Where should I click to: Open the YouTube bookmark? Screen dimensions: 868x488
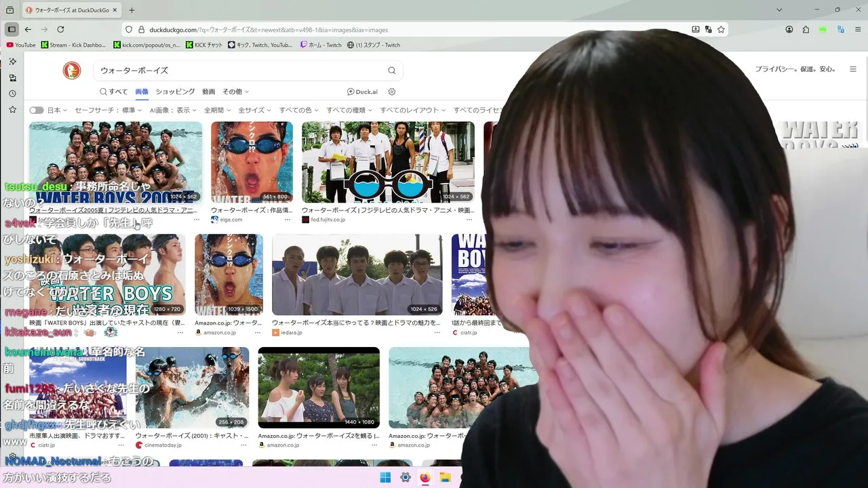click(21, 45)
